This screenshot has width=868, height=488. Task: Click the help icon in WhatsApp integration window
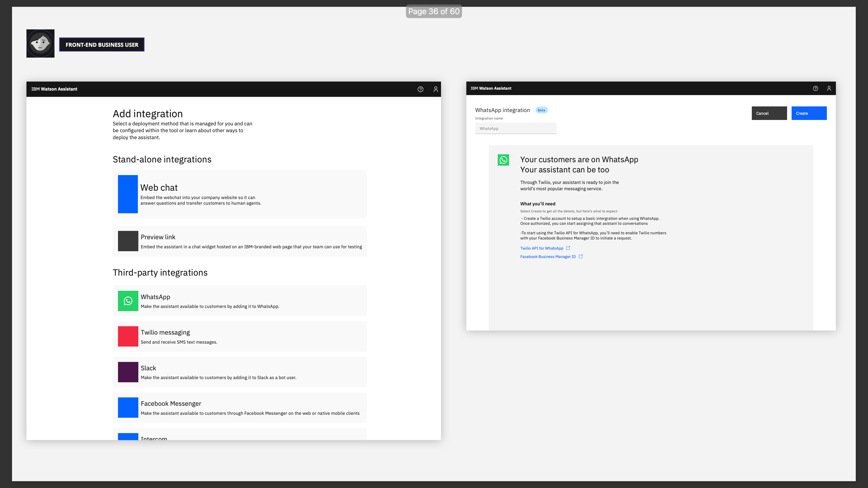click(815, 88)
